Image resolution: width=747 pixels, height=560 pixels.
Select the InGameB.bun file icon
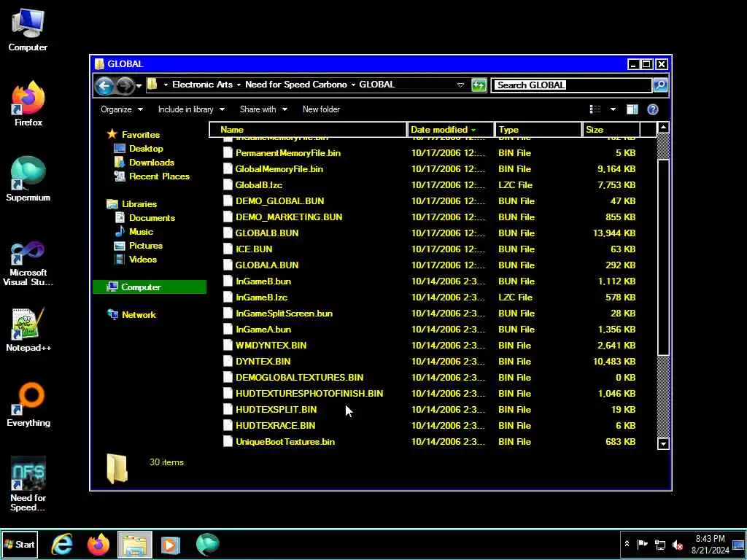[228, 281]
